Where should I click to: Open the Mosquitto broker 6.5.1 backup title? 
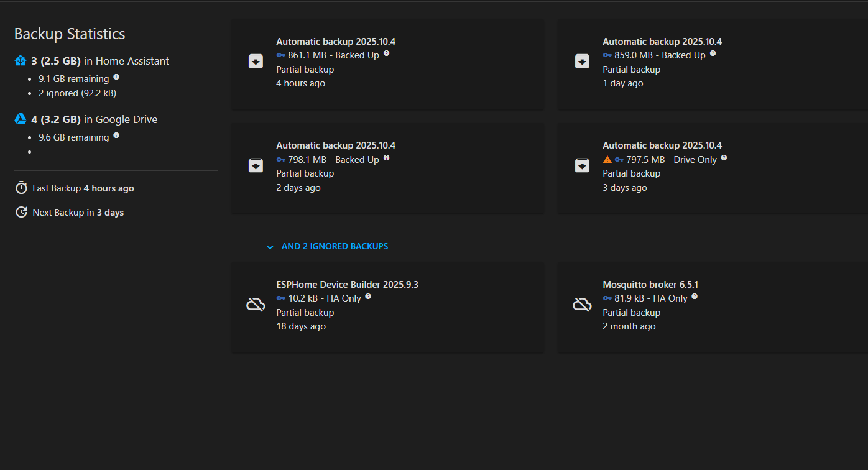tap(650, 285)
